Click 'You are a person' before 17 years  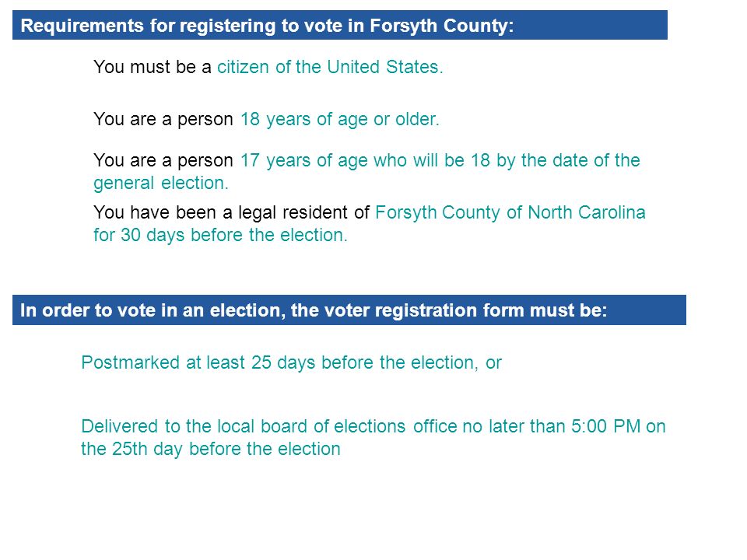[x=163, y=161]
